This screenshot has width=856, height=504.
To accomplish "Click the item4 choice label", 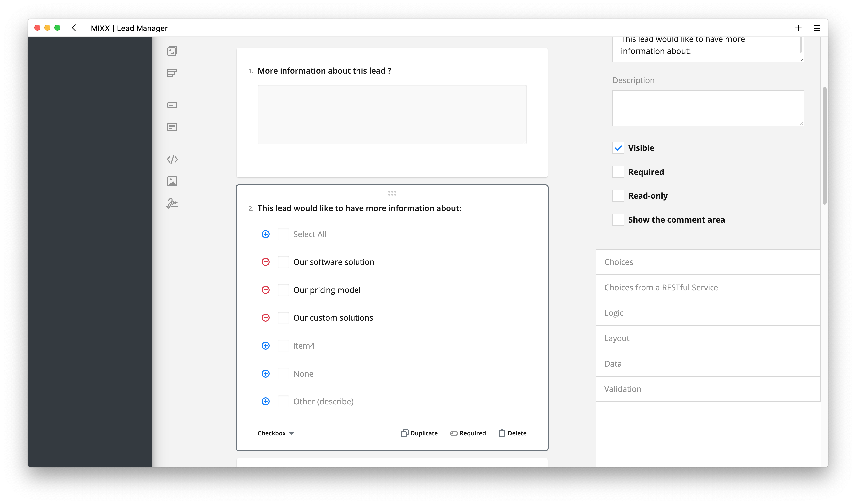I will click(x=304, y=345).
